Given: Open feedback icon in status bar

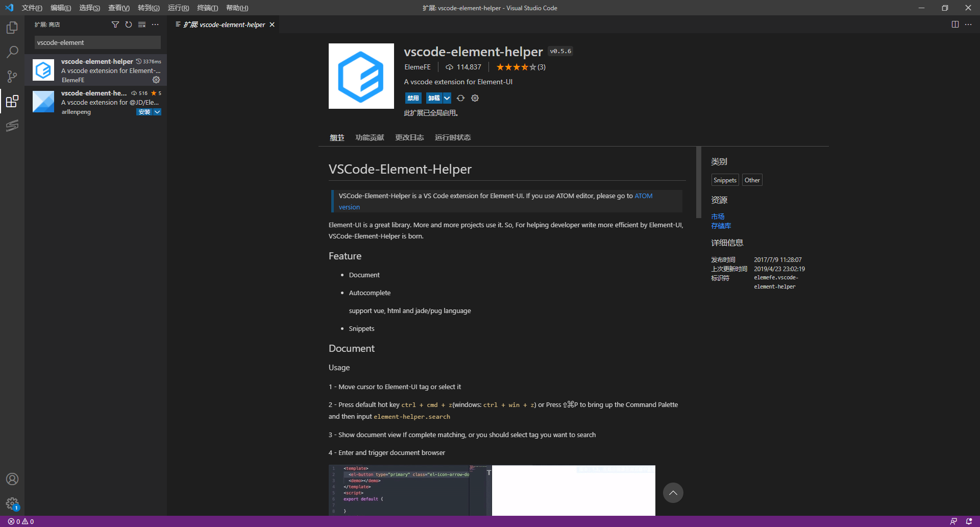Looking at the screenshot, I should 953,521.
